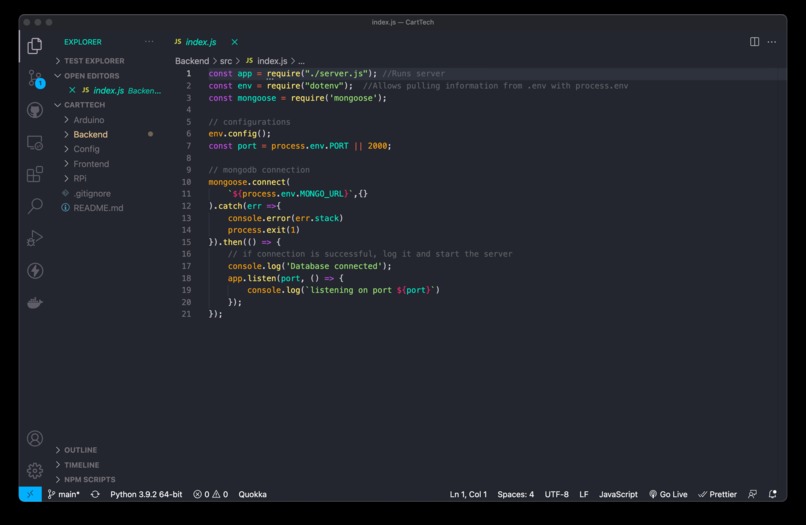This screenshot has width=806, height=525.
Task: Expand the Config folder
Action: click(86, 149)
